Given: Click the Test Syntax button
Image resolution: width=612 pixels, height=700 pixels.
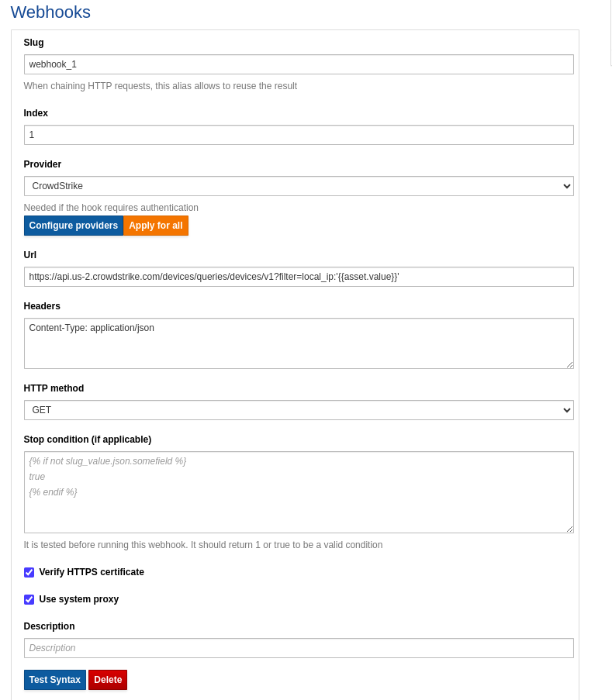Looking at the screenshot, I should tap(55, 680).
